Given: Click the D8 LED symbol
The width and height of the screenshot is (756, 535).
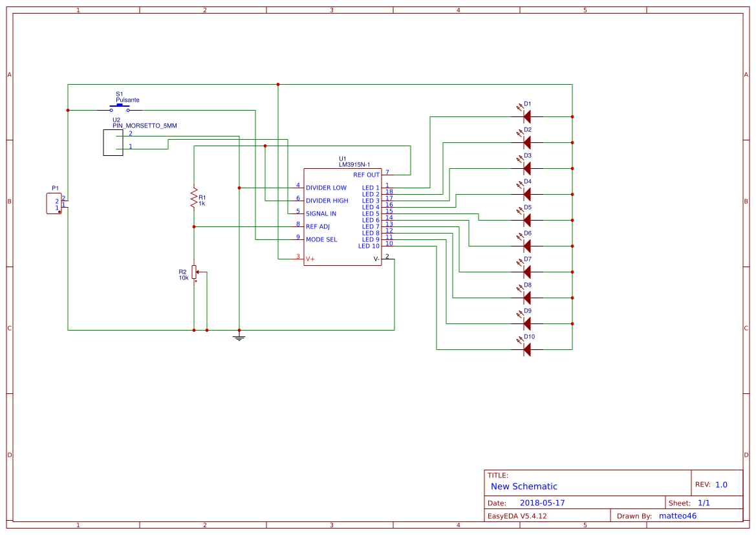Looking at the screenshot, I should point(526,298).
